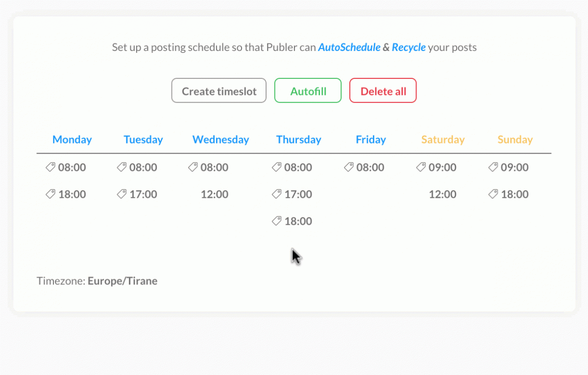
Task: Click tag icon beside Monday 08:00
Action: [x=50, y=167]
